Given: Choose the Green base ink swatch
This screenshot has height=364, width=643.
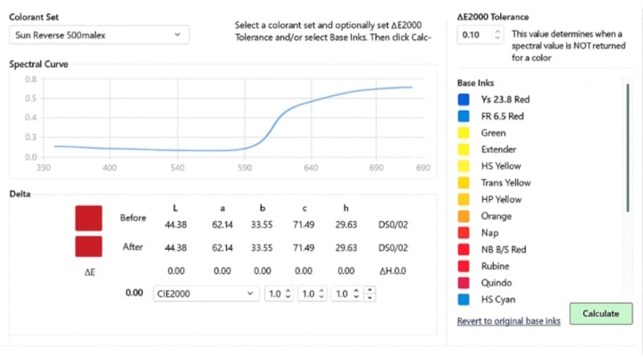Looking at the screenshot, I should (463, 133).
